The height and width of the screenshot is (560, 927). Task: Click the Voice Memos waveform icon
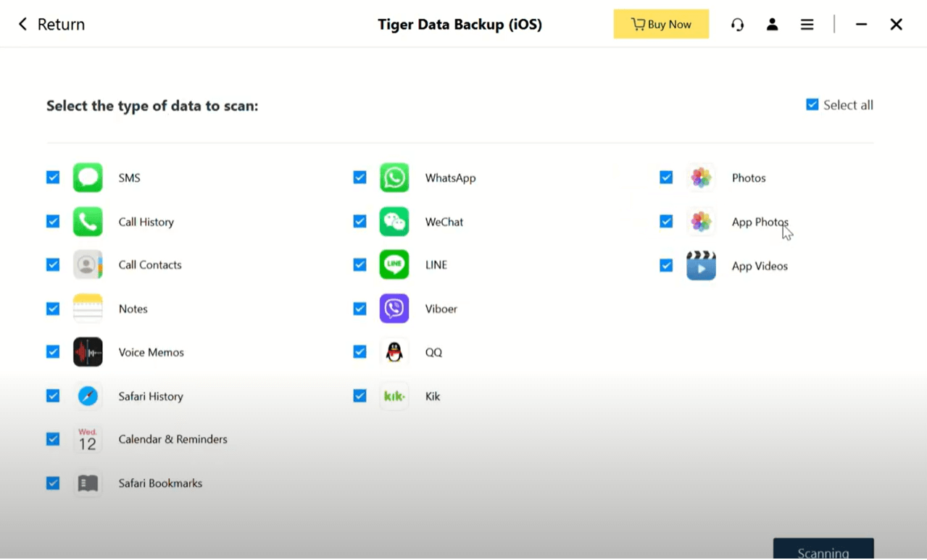click(x=88, y=352)
